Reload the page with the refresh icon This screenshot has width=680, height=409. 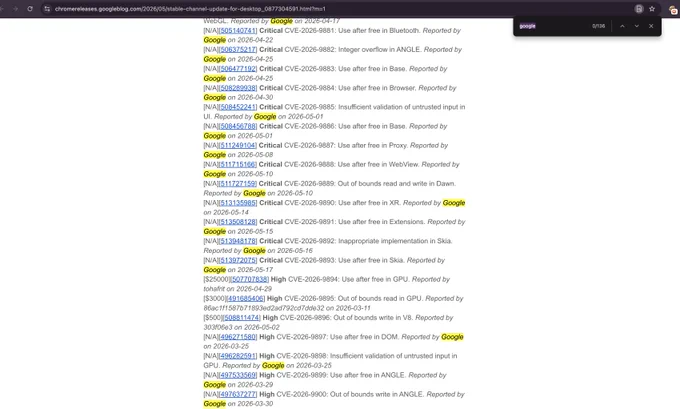[30, 9]
